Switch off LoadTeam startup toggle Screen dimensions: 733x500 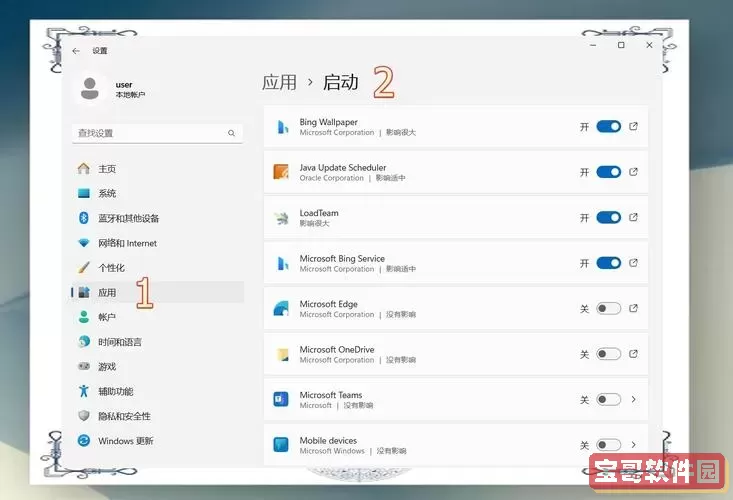click(x=609, y=217)
